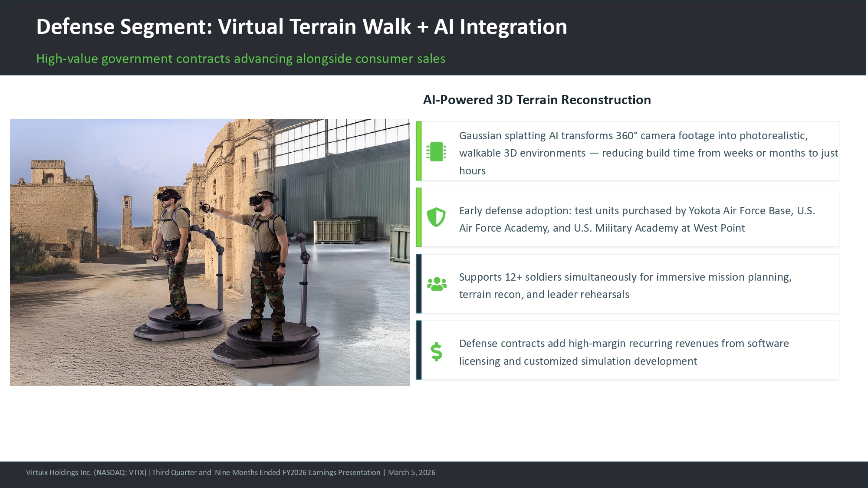Click the dark accent bar beside Supports card
868x488 pixels.
(419, 284)
